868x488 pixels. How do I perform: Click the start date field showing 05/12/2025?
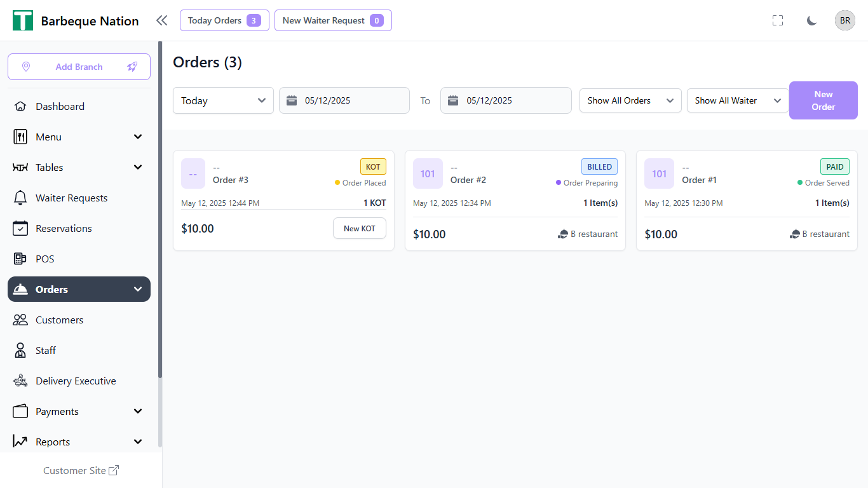[344, 100]
